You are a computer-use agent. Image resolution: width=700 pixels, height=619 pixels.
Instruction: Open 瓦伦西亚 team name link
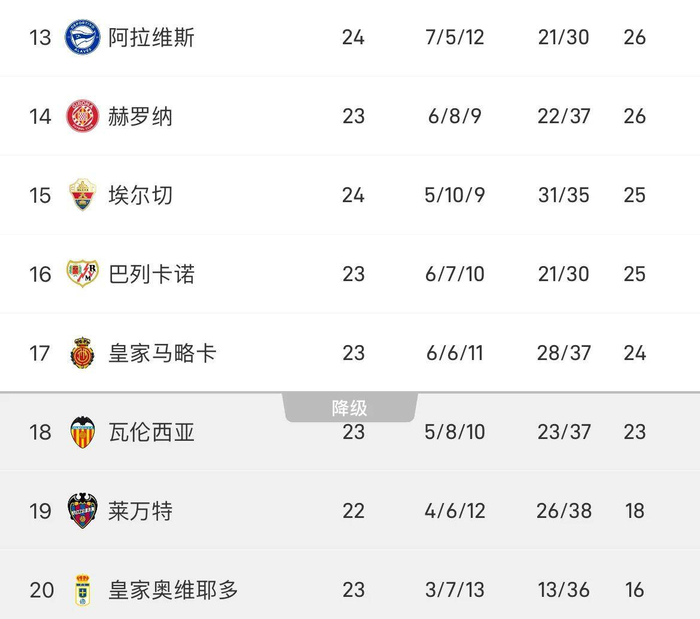(x=151, y=432)
